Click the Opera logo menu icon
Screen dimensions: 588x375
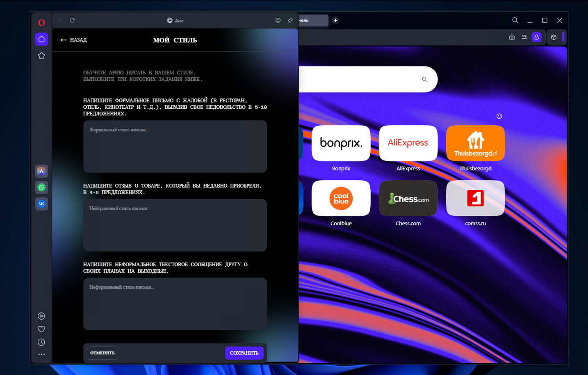pyautogui.click(x=41, y=23)
